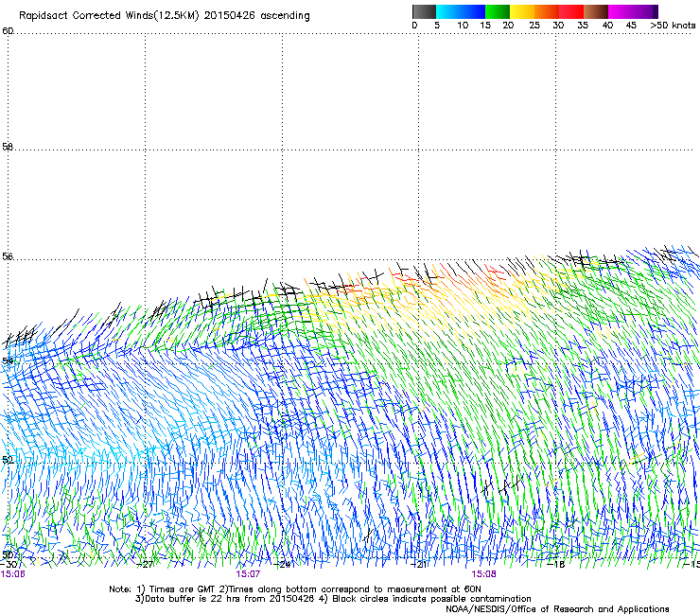The width and height of the screenshot is (700, 615).
Task: Click the longitude label '-27'
Action: click(x=145, y=565)
